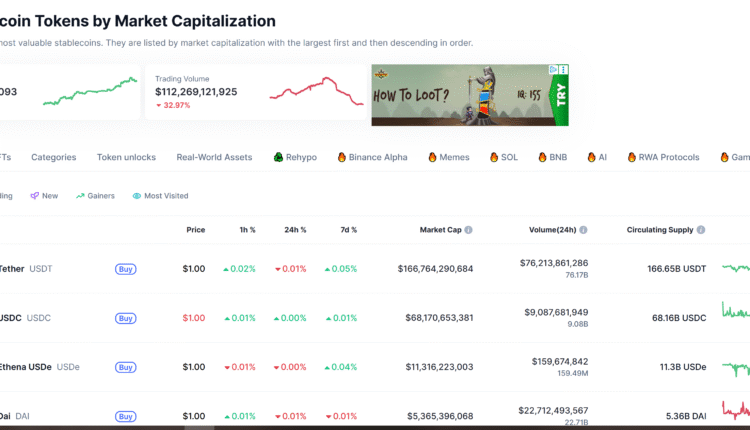Click the fire icon next to RWA Protocols
This screenshot has width=750, height=430.
tap(631, 157)
